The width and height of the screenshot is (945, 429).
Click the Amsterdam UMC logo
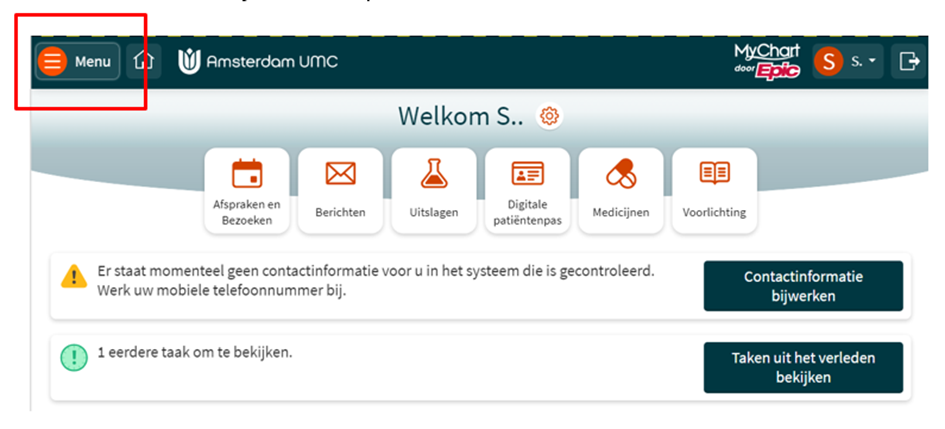coord(258,62)
